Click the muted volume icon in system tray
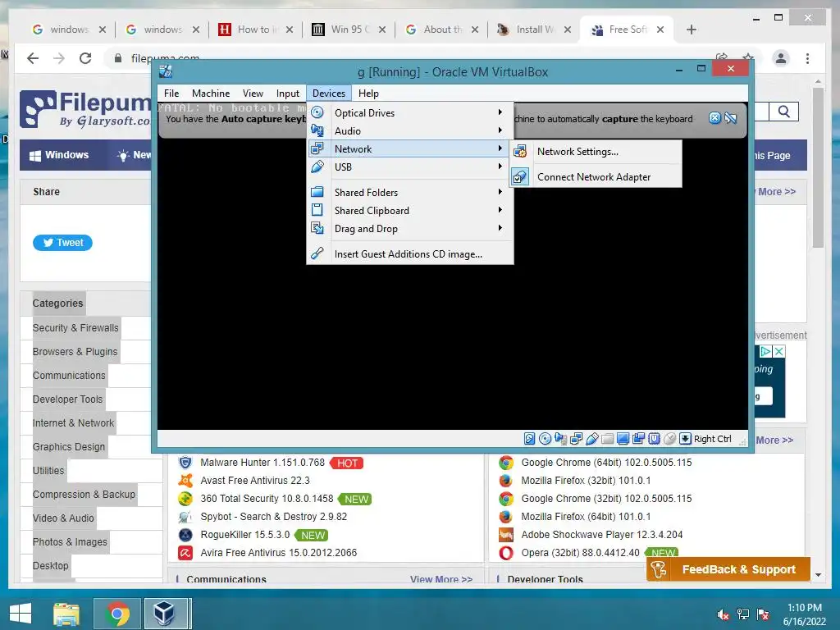The width and height of the screenshot is (840, 630). (724, 614)
